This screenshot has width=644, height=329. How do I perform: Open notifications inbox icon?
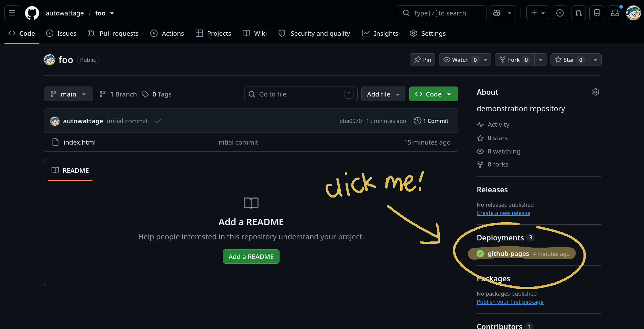pos(615,13)
